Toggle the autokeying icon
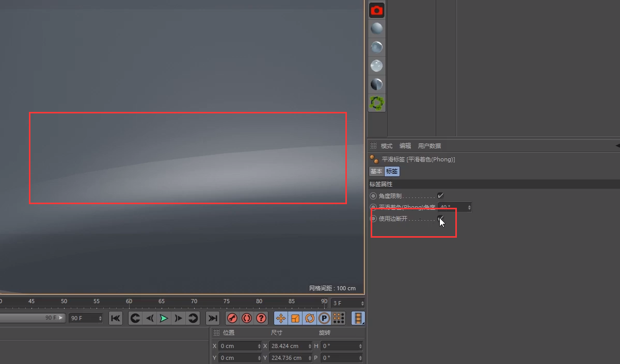This screenshot has width=620, height=364. (x=247, y=318)
